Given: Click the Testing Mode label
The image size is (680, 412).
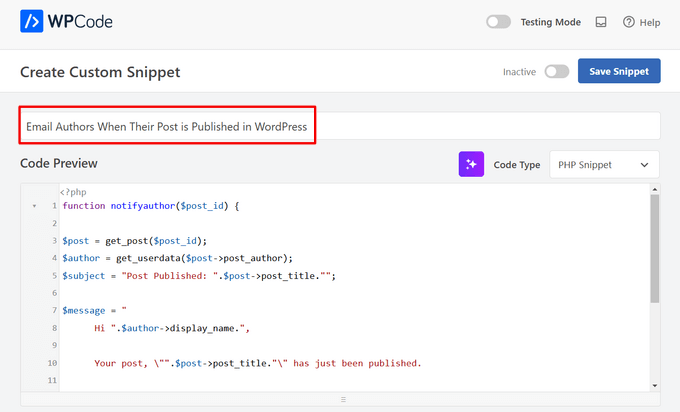Looking at the screenshot, I should pos(551,22).
